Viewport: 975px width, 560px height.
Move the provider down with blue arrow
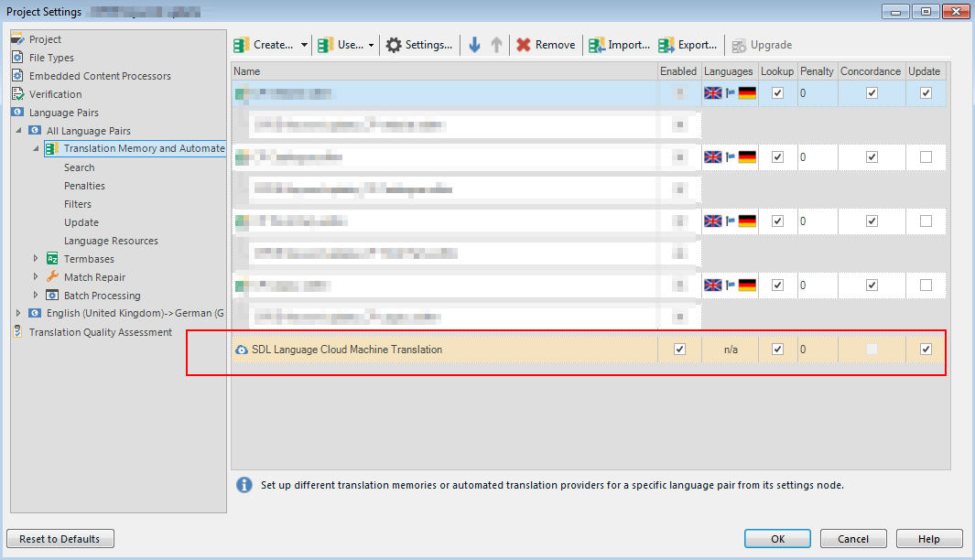tap(474, 45)
